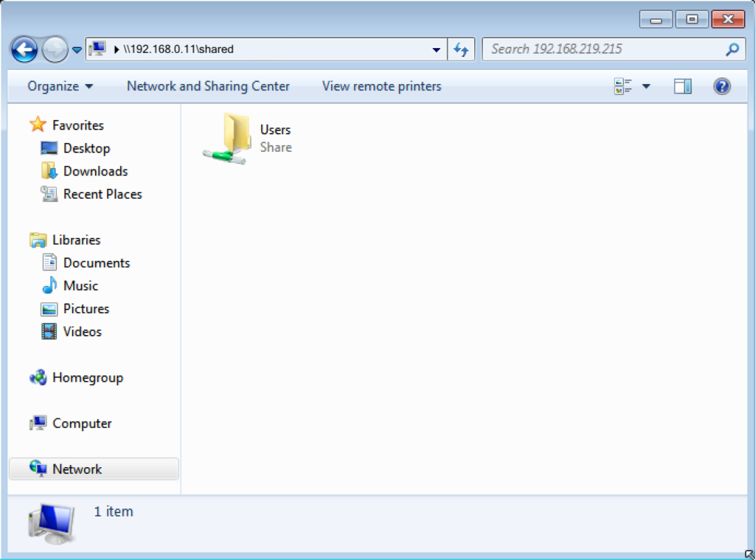Image resolution: width=755 pixels, height=560 pixels.
Task: Click the computer icon in address bar
Action: pos(98,49)
